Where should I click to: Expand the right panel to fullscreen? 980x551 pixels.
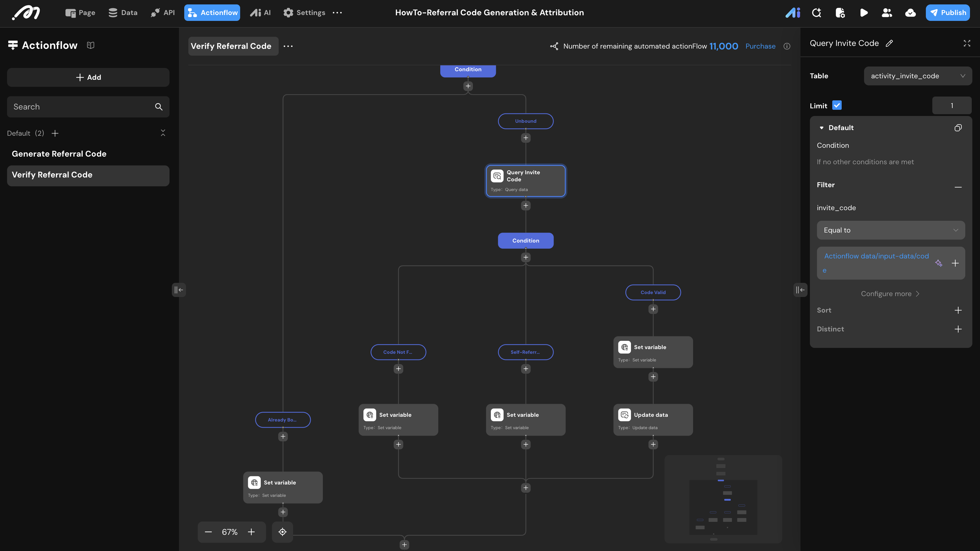(x=967, y=43)
